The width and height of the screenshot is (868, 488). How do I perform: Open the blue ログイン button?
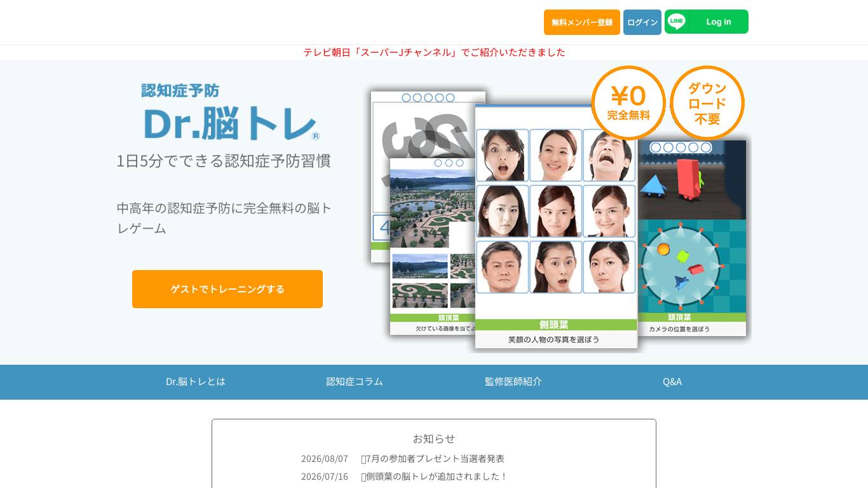(642, 22)
